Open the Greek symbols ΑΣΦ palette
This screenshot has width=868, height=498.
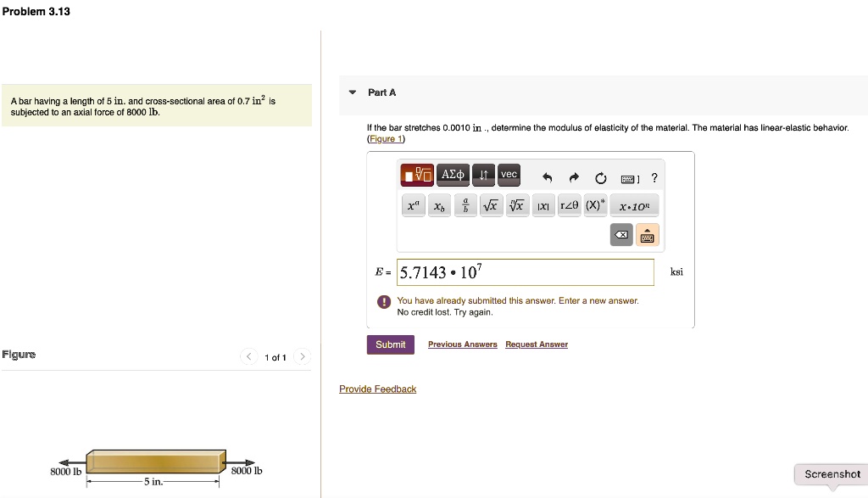453,175
